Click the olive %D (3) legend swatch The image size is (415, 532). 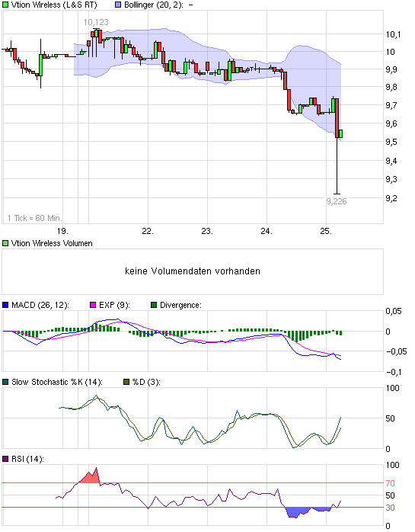[x=126, y=382]
